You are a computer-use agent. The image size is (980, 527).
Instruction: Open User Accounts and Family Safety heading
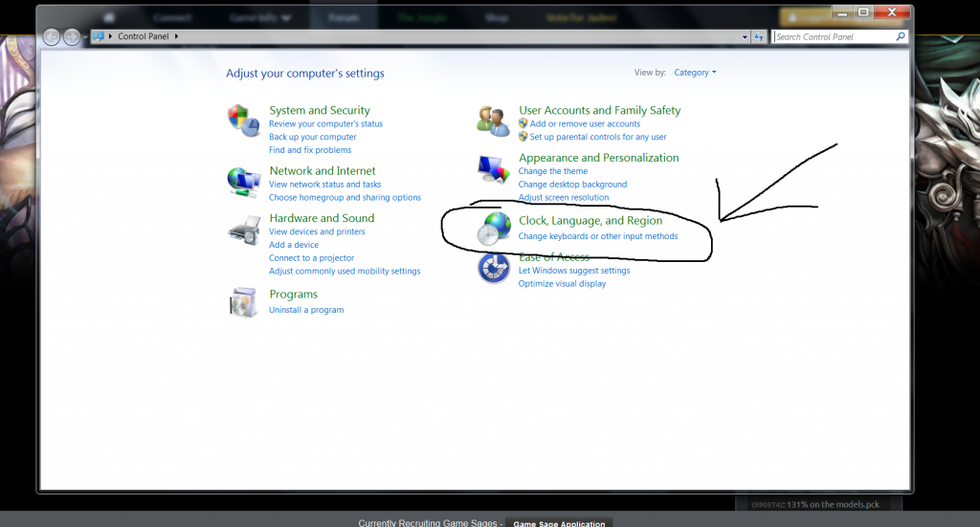599,110
